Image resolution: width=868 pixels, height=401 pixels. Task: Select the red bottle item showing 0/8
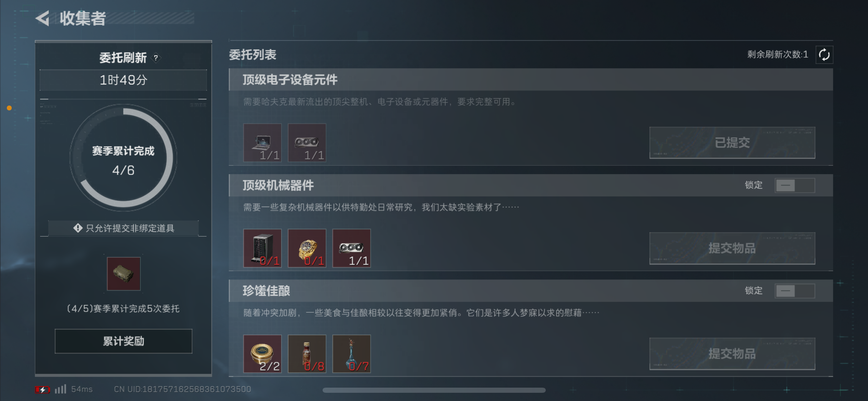coord(307,354)
